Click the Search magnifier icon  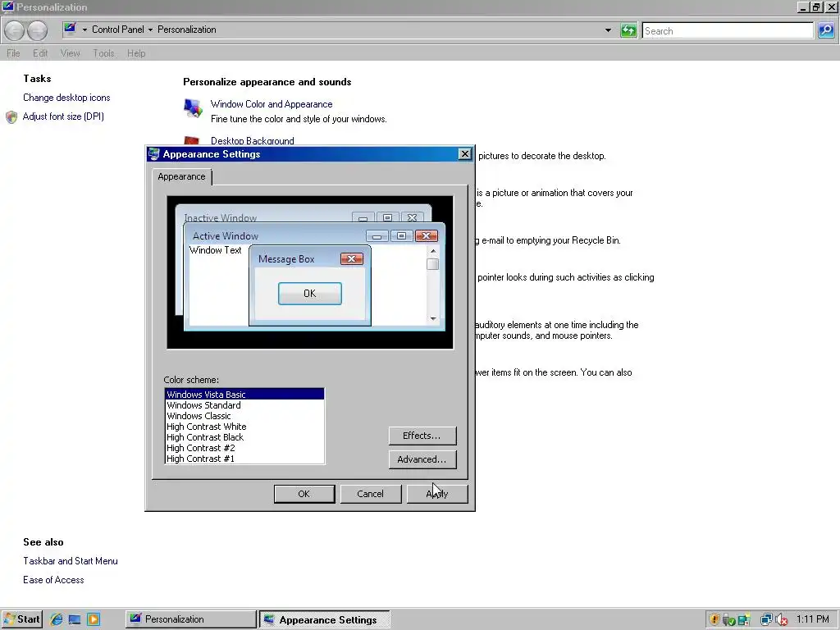click(825, 30)
